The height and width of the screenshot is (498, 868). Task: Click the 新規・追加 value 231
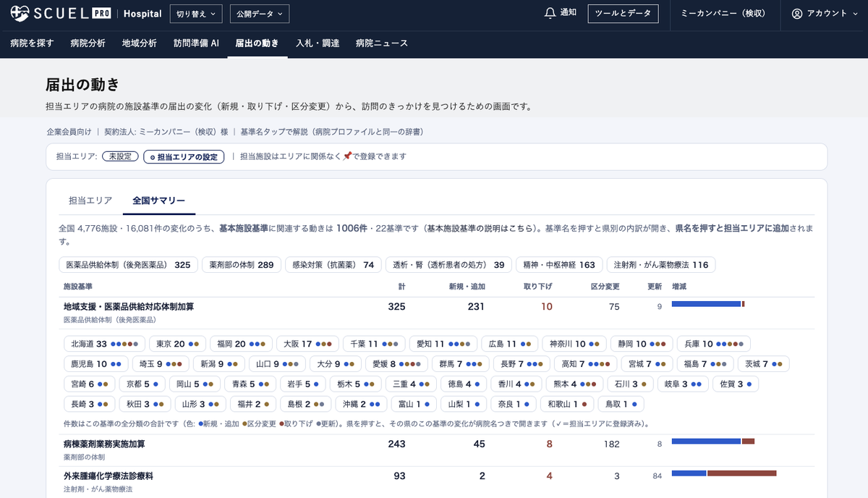click(x=476, y=307)
